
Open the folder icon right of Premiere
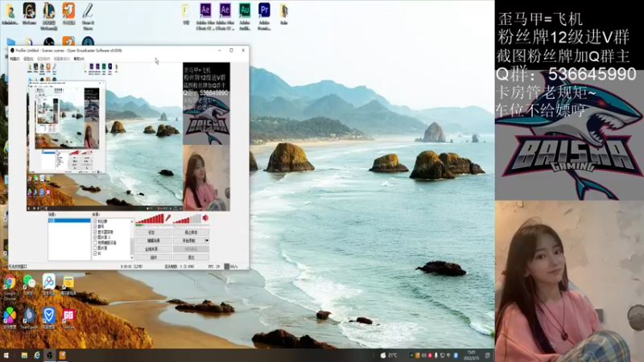click(x=284, y=14)
